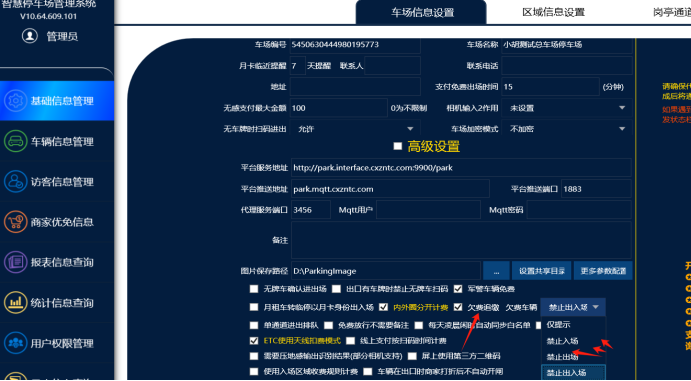Click the 管理员 username text
The height and width of the screenshot is (381, 691).
coord(62,36)
